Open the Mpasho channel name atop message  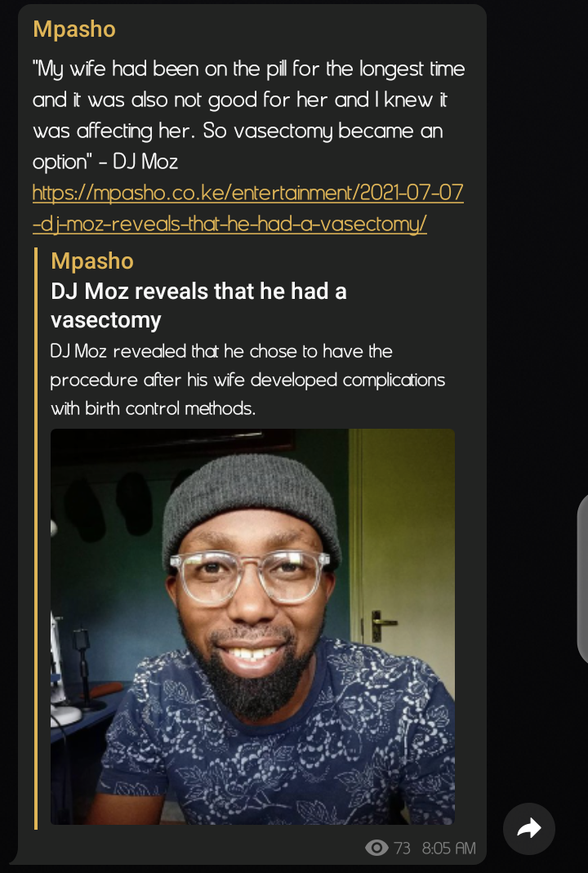[x=74, y=29]
